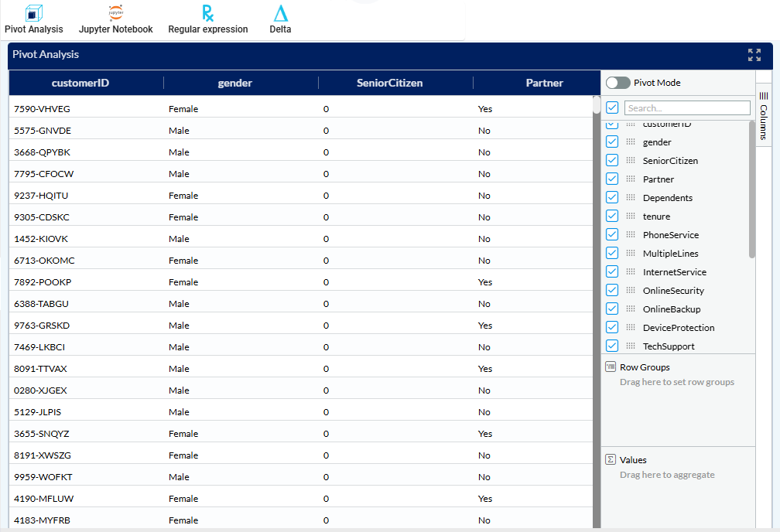Toggle the select-all columns checkbox

612,107
